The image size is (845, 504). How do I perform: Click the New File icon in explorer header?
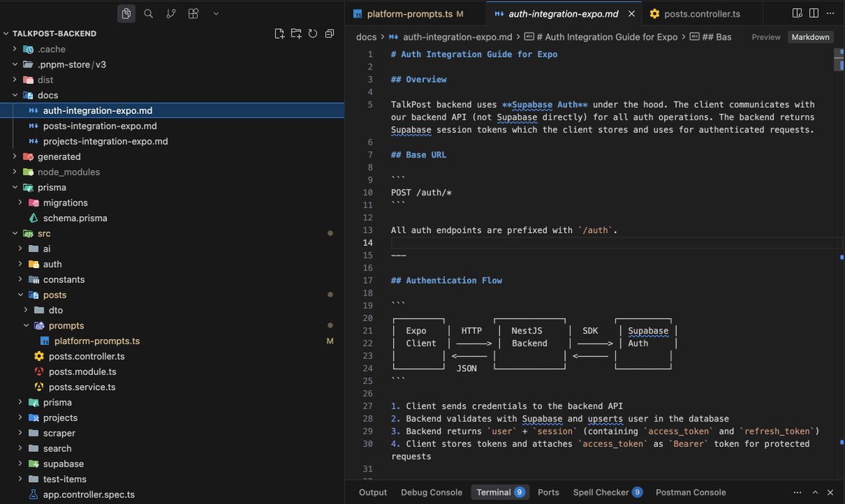pos(280,33)
